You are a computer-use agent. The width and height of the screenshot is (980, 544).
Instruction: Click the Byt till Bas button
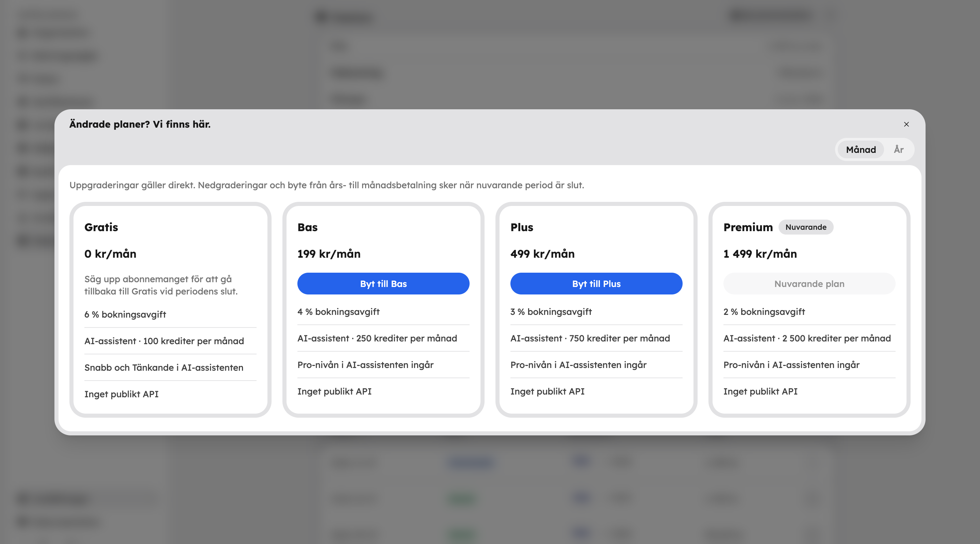pyautogui.click(x=383, y=284)
